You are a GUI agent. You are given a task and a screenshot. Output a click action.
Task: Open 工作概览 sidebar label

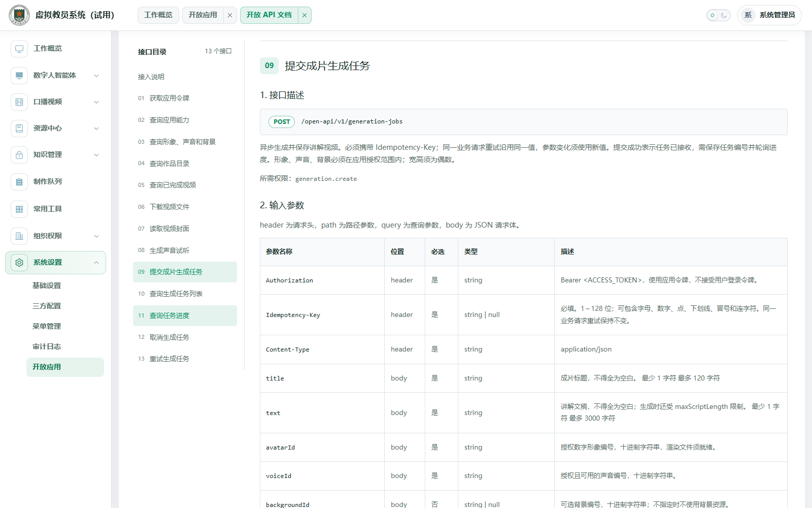click(48, 49)
